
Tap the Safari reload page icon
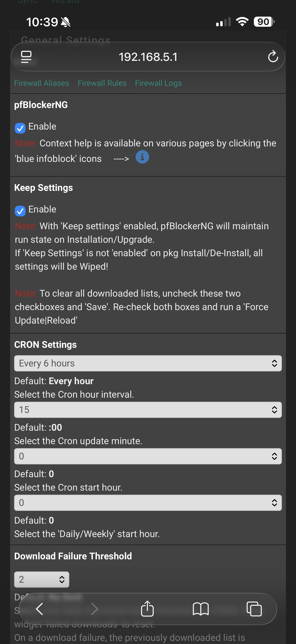[x=273, y=57]
